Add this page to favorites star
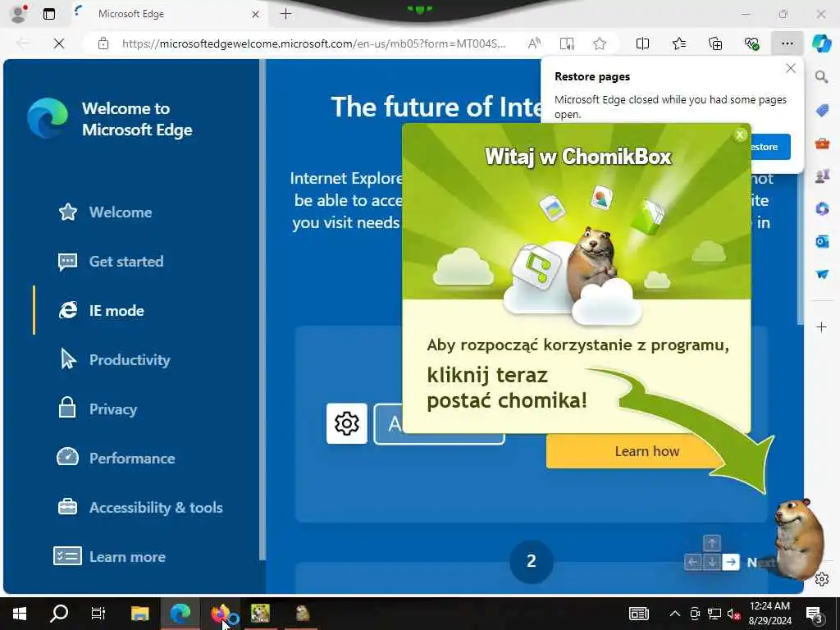This screenshot has width=840, height=630. 600,43
